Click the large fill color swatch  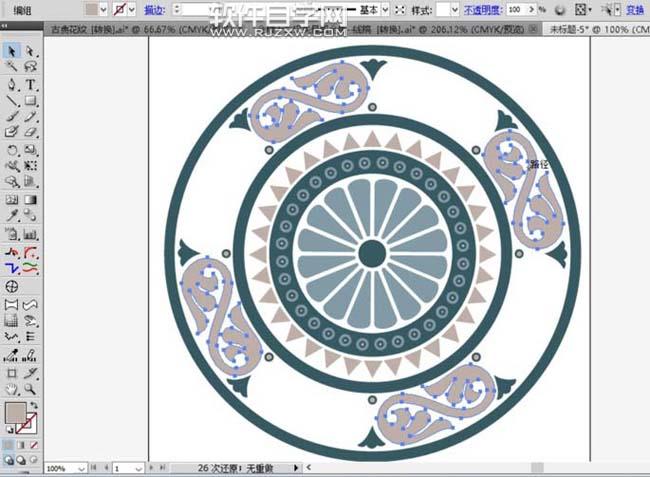(x=15, y=413)
